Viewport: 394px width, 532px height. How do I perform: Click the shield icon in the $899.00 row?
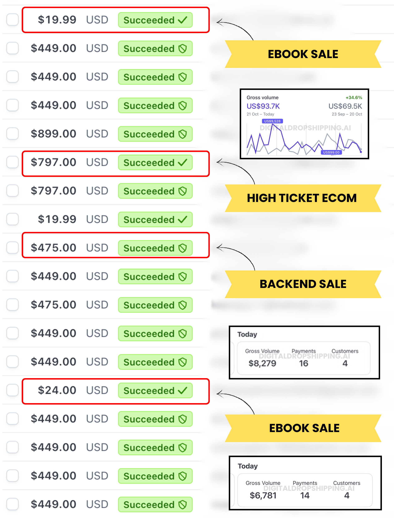pos(183,134)
